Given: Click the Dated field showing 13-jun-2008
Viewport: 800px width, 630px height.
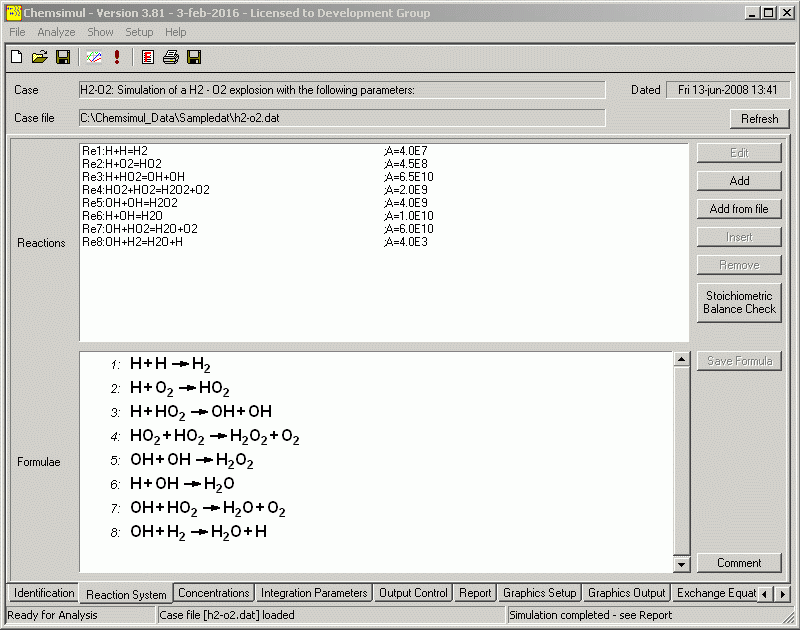Looking at the screenshot, I should pyautogui.click(x=728, y=90).
